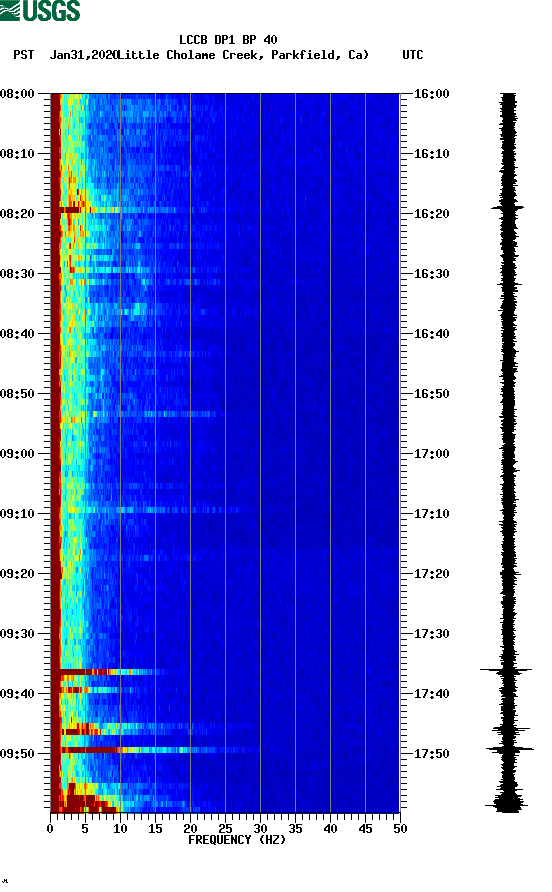Click the 09:20 PST time label
The image size is (552, 892).
point(17,574)
